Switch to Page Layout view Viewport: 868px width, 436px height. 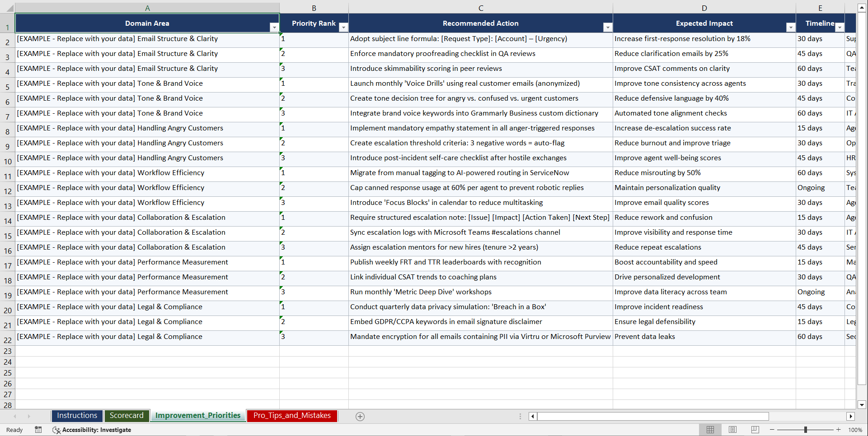pos(732,430)
